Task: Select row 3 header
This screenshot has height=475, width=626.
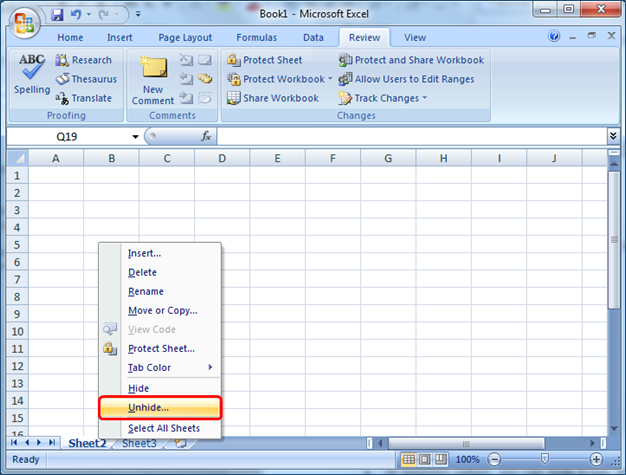Action: (17, 210)
